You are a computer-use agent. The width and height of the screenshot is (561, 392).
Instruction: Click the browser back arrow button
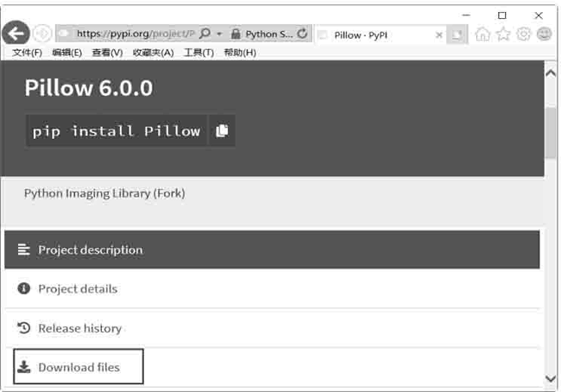(x=16, y=34)
